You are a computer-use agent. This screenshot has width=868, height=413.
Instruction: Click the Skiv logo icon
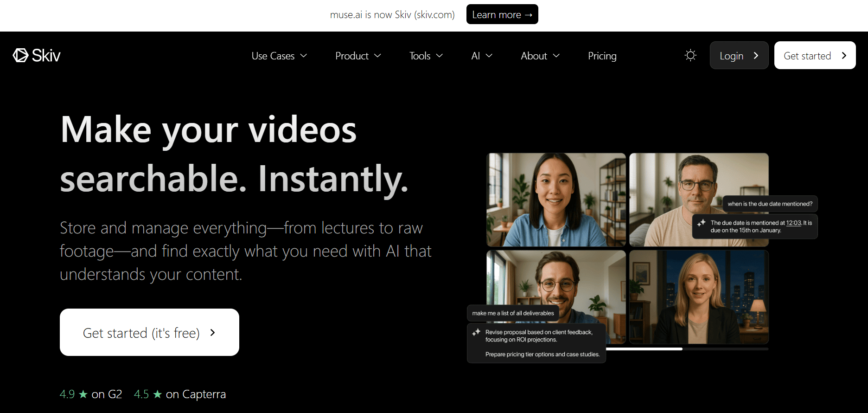[21, 55]
